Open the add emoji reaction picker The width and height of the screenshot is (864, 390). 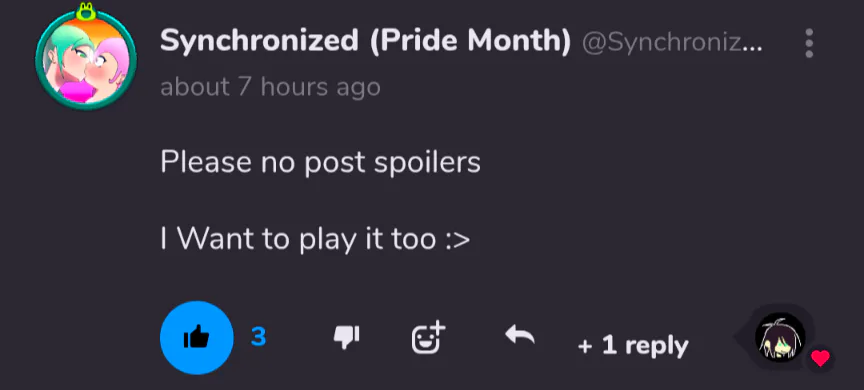[428, 337]
